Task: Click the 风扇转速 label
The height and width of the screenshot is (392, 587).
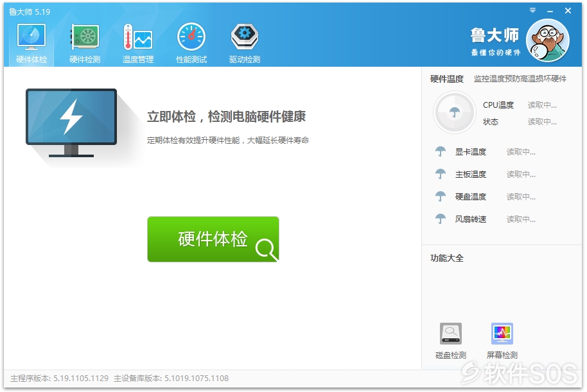Action: (471, 219)
